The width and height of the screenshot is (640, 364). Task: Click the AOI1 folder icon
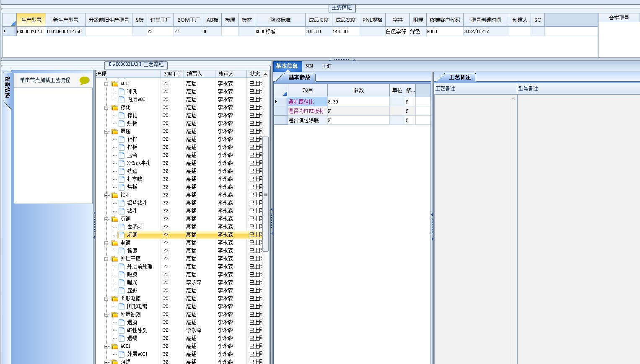[115, 346]
